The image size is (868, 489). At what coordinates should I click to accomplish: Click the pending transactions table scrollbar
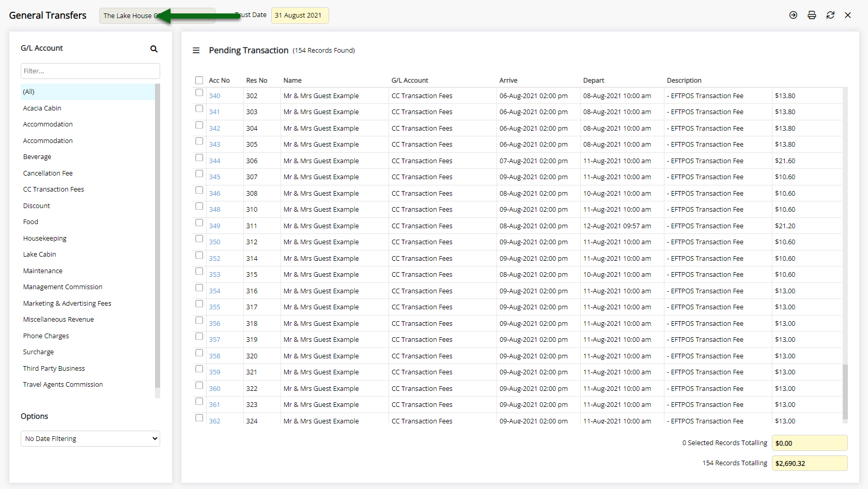tap(845, 392)
